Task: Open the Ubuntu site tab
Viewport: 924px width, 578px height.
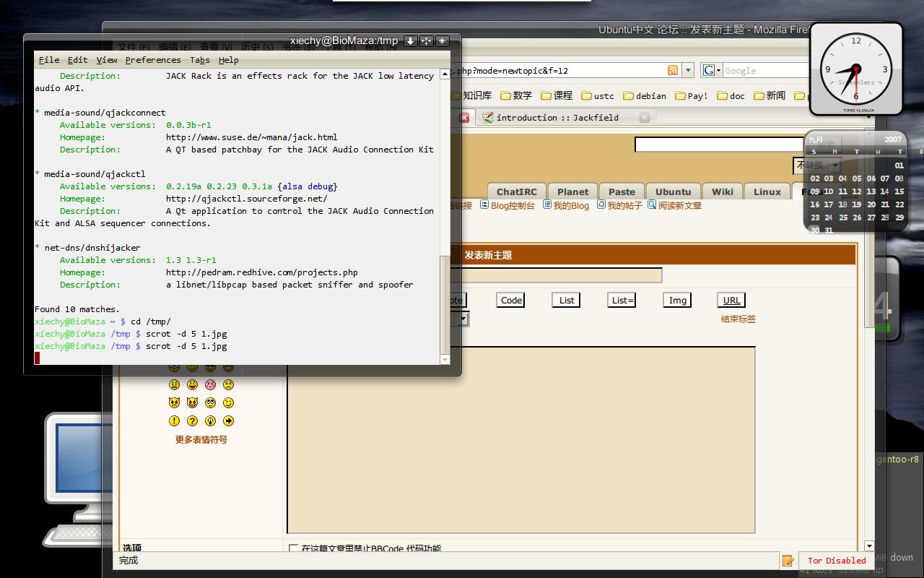Action: click(673, 191)
